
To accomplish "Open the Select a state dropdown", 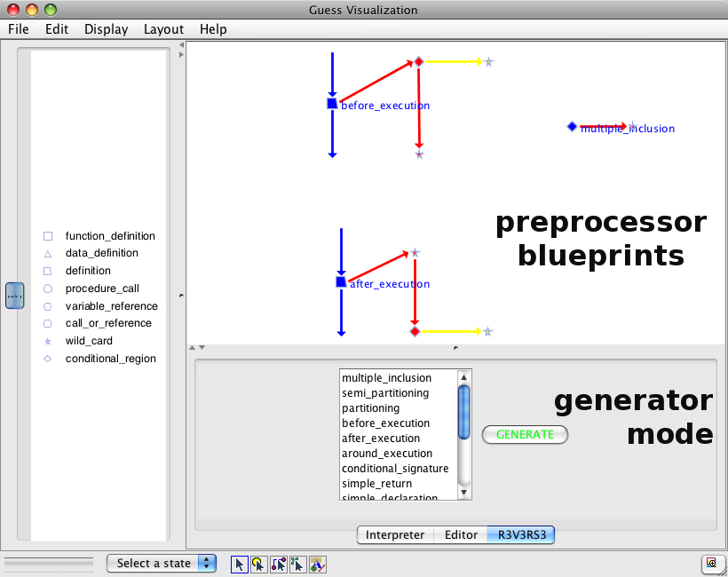I will pos(161,563).
